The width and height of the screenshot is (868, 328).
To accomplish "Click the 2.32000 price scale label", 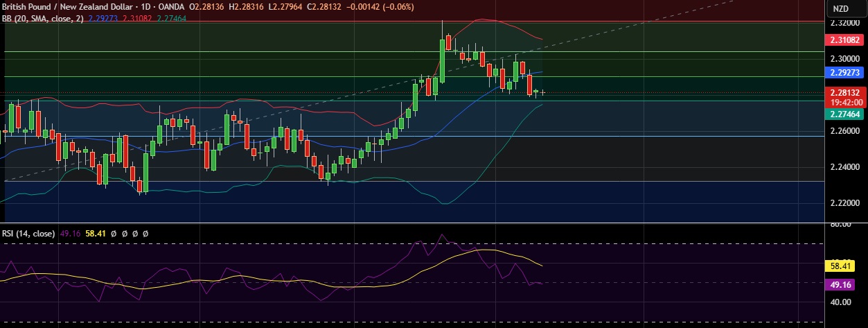I will [x=845, y=22].
